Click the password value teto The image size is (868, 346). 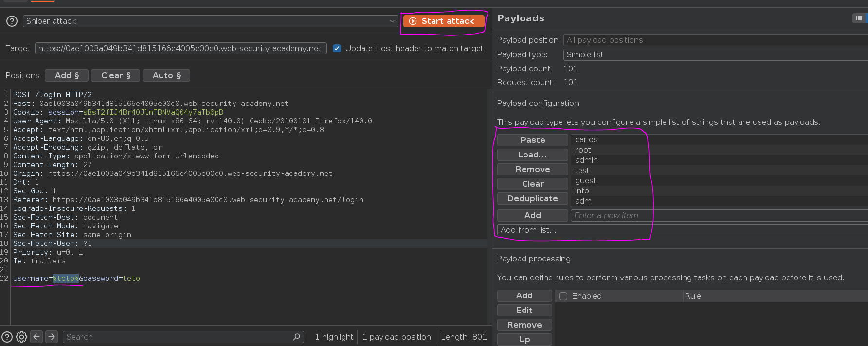(131, 278)
